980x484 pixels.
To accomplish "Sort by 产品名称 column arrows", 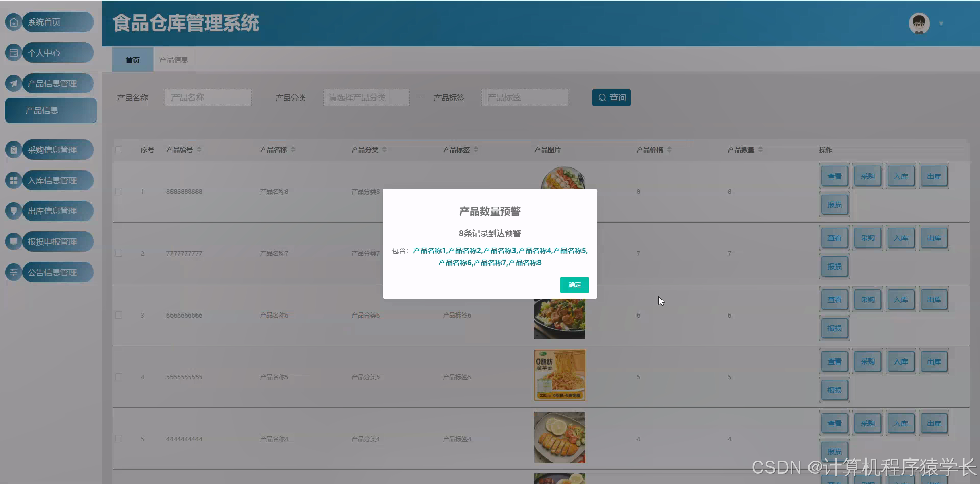I will pyautogui.click(x=293, y=150).
